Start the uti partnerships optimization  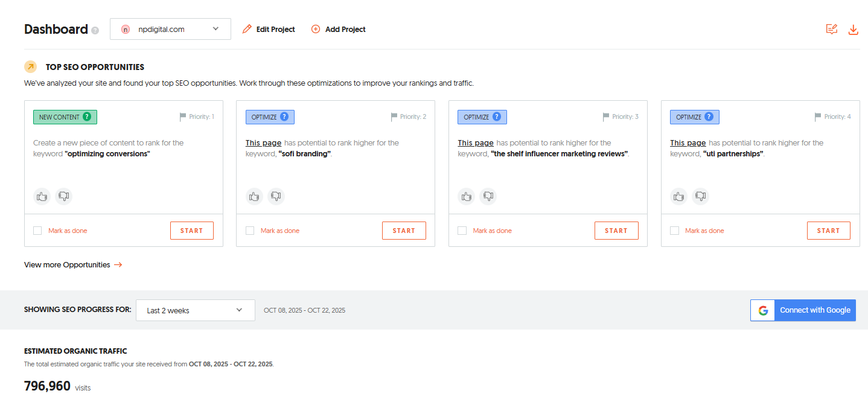tap(829, 231)
